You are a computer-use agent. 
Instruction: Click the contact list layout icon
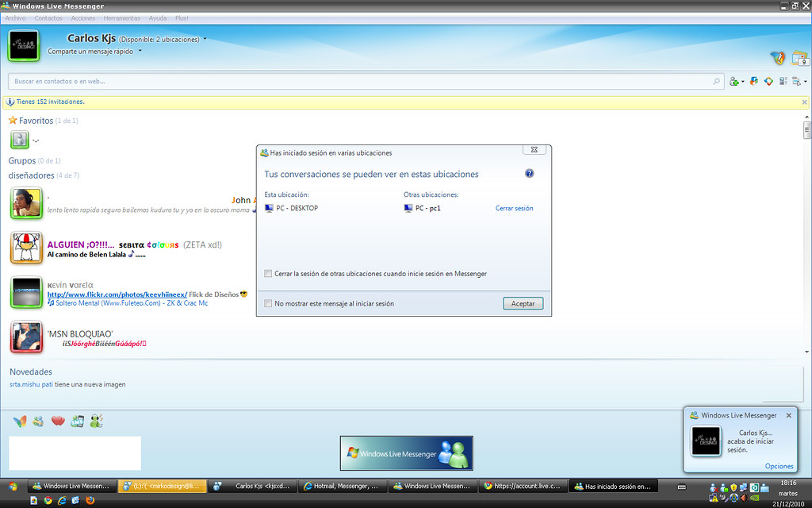coord(783,81)
